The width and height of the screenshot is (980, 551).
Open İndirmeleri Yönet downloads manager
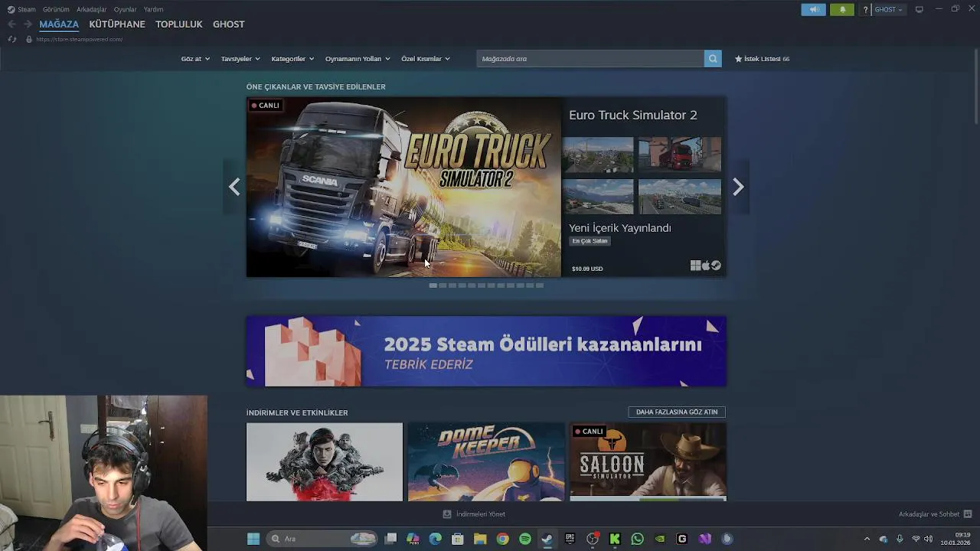click(475, 514)
